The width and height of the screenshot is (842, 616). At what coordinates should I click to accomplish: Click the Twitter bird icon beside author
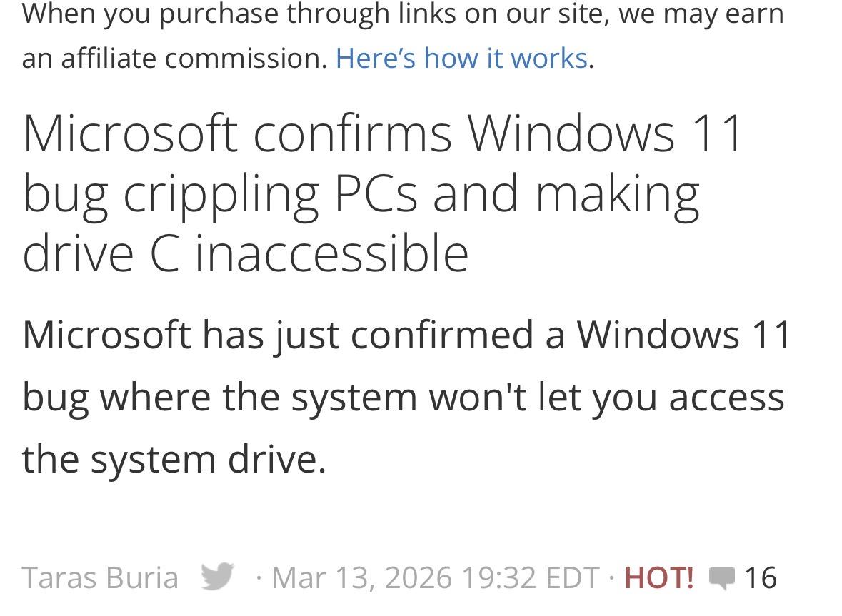click(x=217, y=576)
